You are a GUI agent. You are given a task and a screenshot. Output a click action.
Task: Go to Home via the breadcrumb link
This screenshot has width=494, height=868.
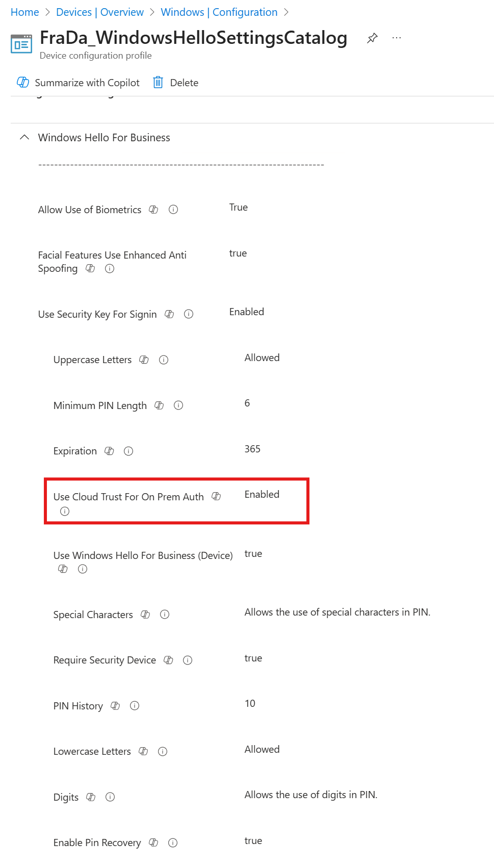coord(24,12)
